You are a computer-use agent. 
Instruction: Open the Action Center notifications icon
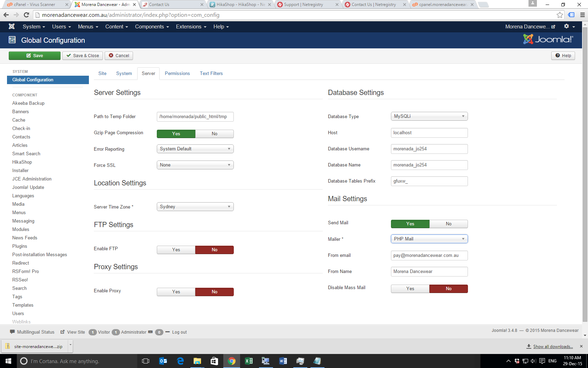coord(542,361)
